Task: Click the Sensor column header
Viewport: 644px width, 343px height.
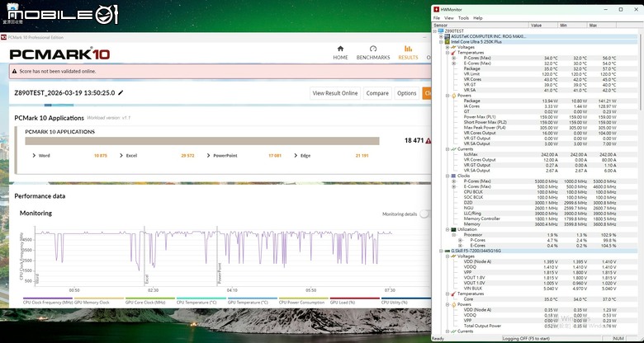Action: coord(481,26)
